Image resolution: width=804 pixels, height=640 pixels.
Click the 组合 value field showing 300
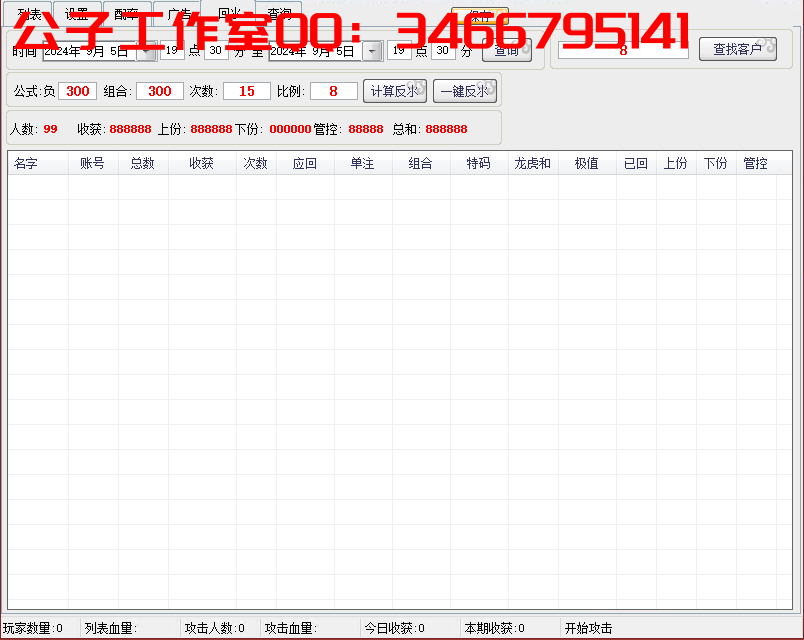159,91
